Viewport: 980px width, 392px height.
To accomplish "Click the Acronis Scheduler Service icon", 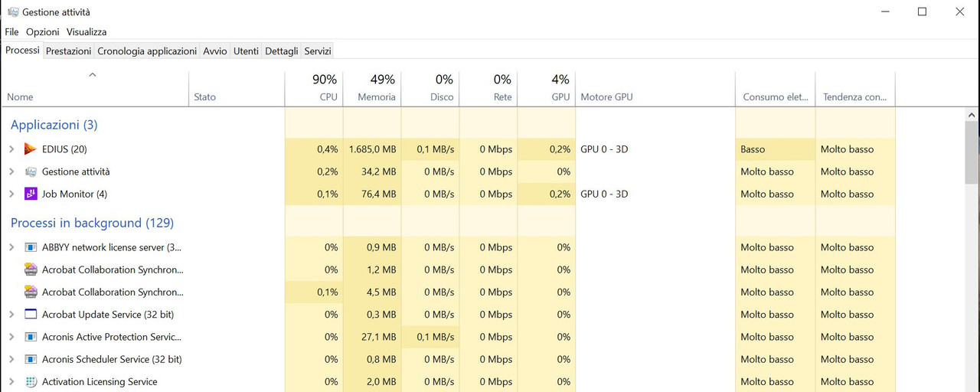I will pyautogui.click(x=31, y=359).
